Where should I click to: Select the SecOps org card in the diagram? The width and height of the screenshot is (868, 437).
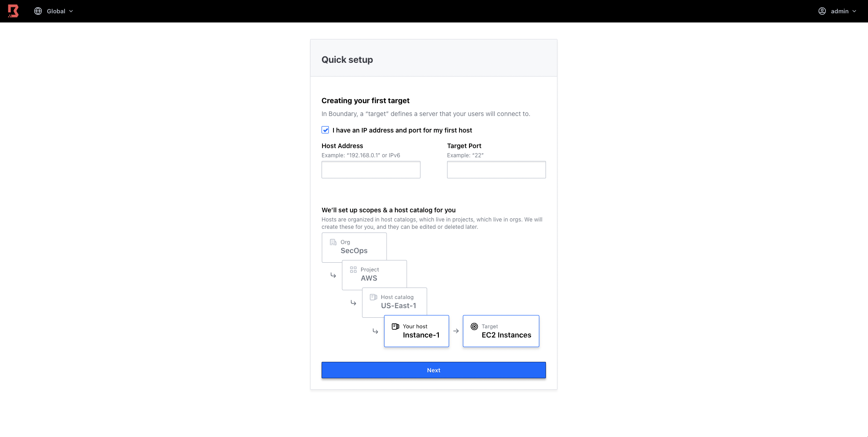[x=354, y=247]
